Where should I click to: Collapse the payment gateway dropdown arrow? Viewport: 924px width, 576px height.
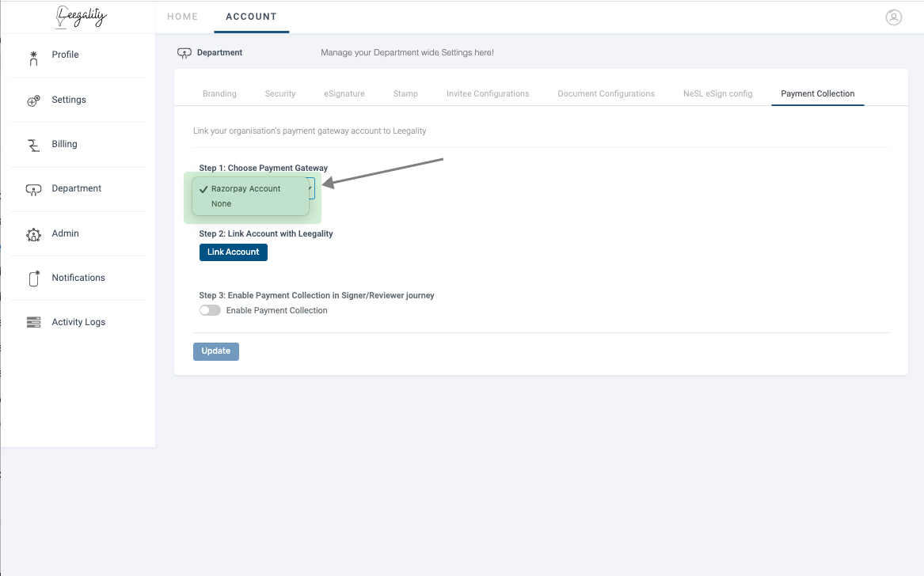pyautogui.click(x=310, y=188)
